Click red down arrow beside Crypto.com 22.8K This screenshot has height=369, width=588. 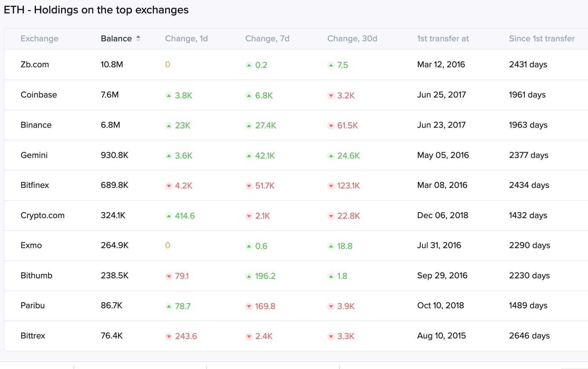(x=331, y=216)
